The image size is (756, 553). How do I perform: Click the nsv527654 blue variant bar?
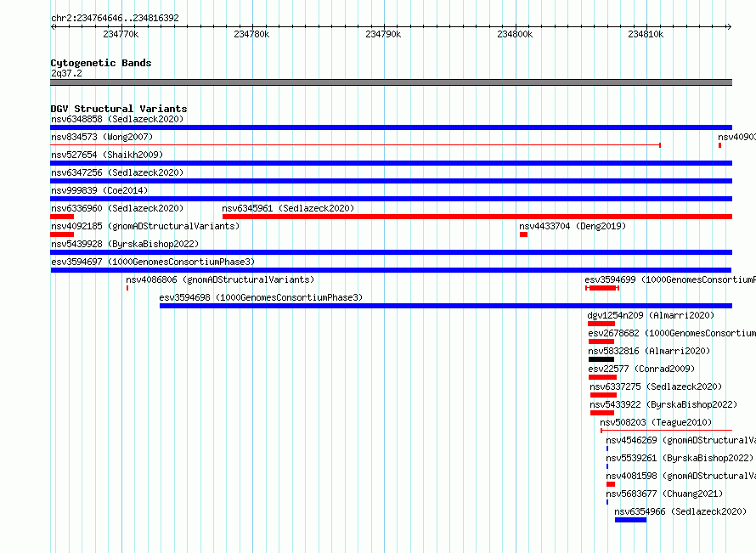pyautogui.click(x=391, y=163)
